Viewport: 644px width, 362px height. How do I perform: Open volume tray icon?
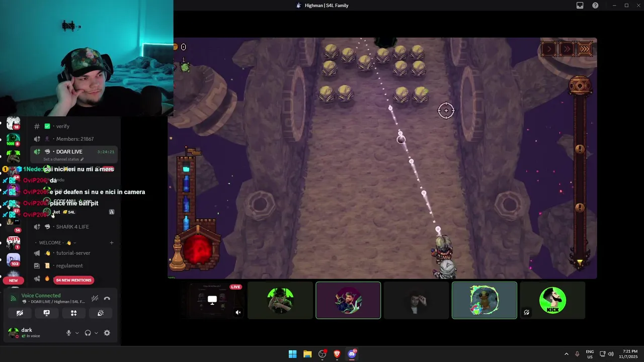coord(611,354)
